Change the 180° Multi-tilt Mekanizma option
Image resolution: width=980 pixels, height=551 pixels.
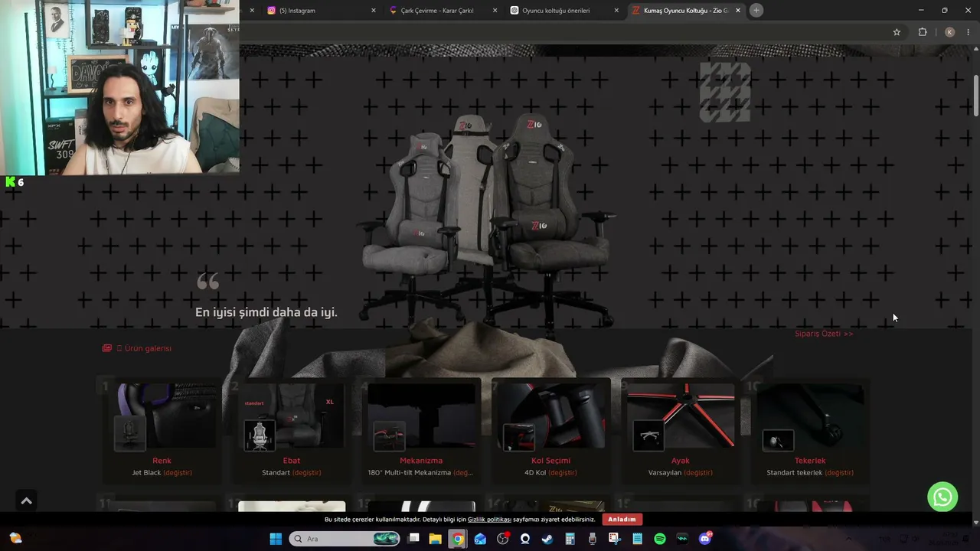tap(463, 473)
